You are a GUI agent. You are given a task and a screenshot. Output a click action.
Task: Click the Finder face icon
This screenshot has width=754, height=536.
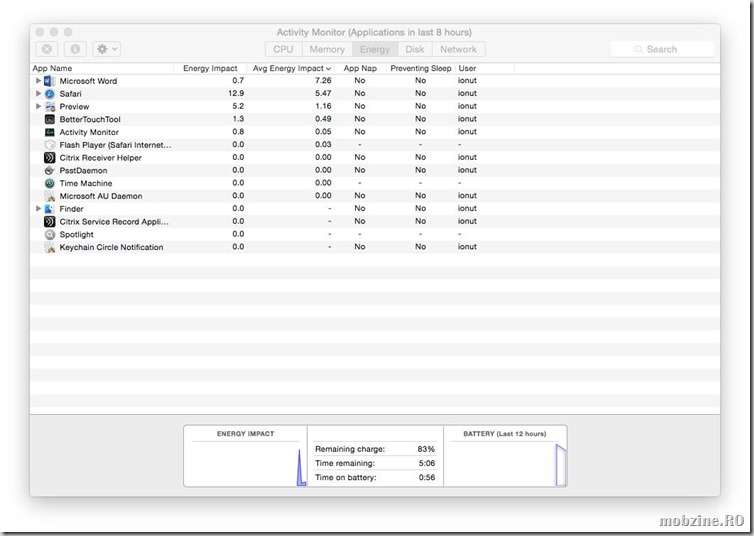50,209
